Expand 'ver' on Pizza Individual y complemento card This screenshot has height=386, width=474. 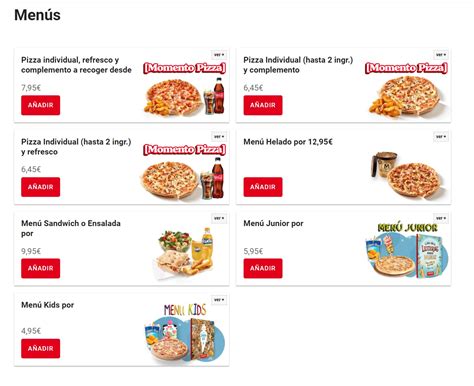tap(441, 55)
